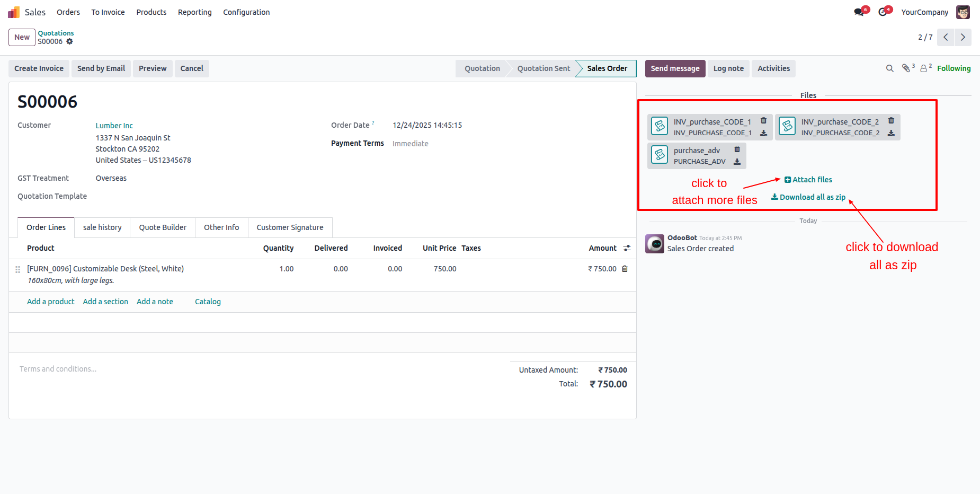Viewport: 980px width, 494px height.
Task: Open the gear actions menu beside S00006
Action: tap(69, 41)
